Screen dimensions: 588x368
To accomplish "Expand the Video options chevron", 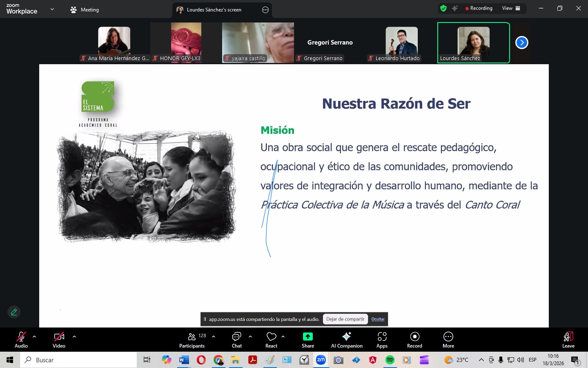I will [74, 337].
